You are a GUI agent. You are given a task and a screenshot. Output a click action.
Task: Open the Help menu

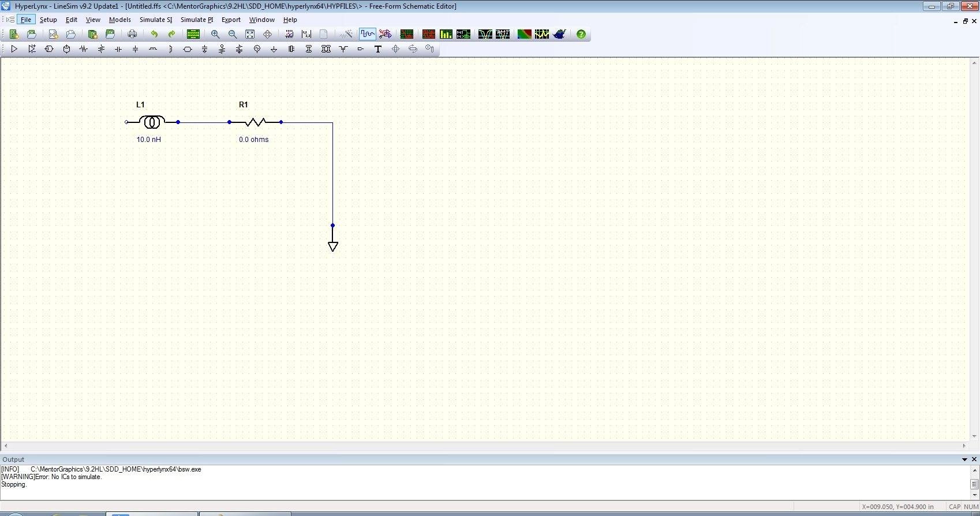290,20
